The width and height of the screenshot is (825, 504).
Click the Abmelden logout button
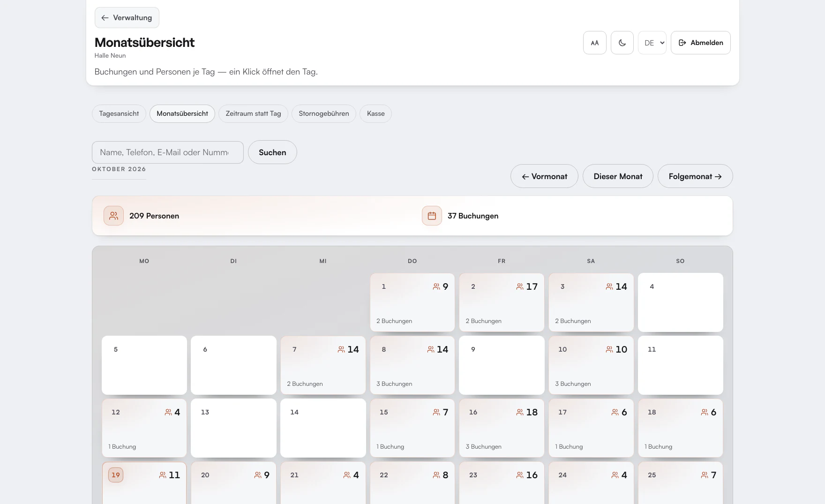coord(700,43)
